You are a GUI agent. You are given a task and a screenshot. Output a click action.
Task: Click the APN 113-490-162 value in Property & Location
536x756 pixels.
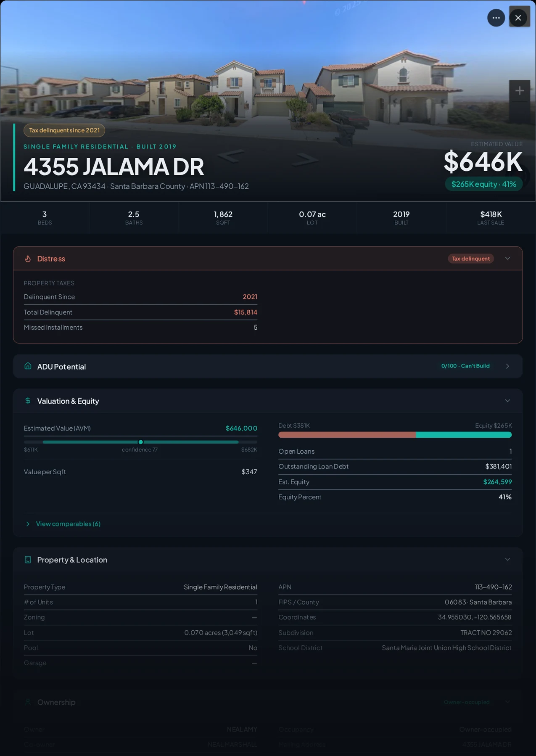(x=493, y=587)
